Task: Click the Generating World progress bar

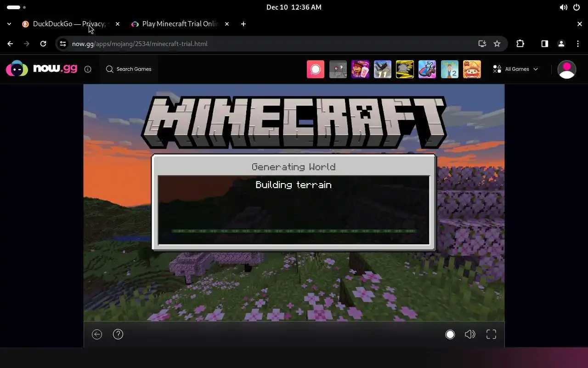Action: [294, 231]
